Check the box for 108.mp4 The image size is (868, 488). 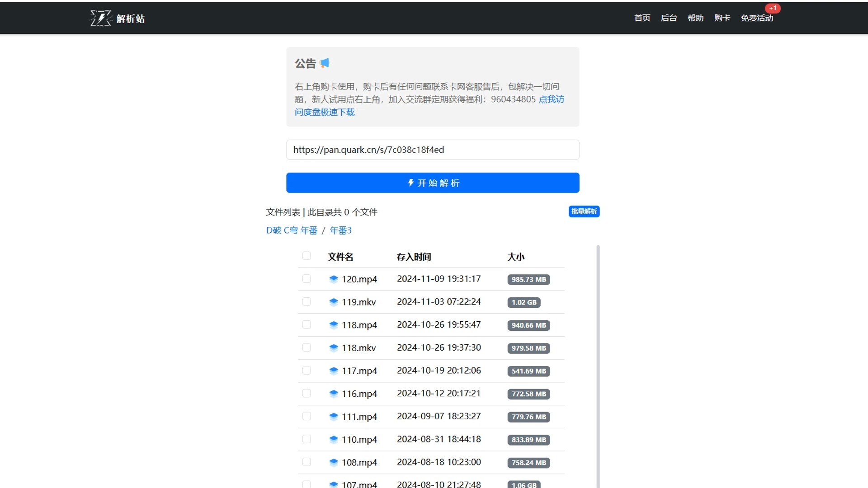[307, 462]
